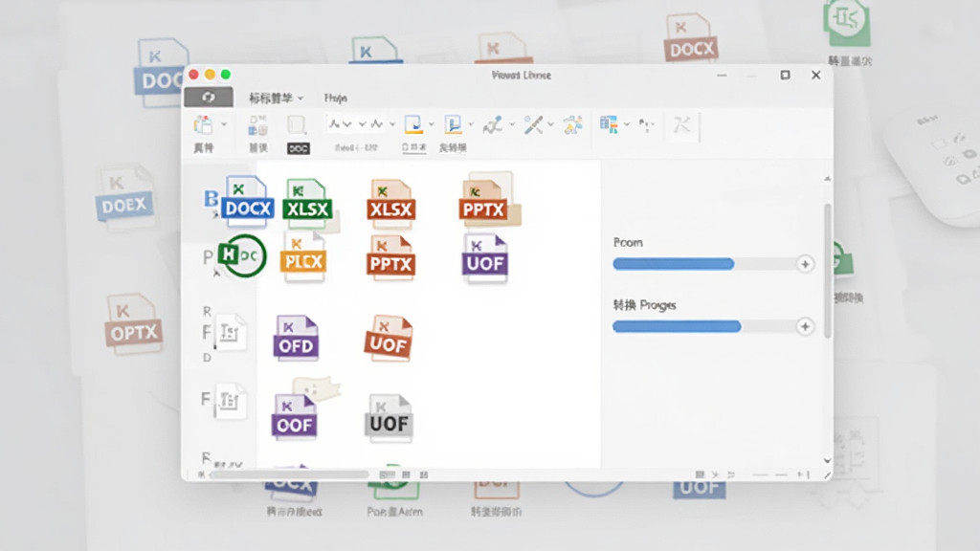Click the sparkle magic toolbar icon
The image size is (980, 551).
(572, 125)
